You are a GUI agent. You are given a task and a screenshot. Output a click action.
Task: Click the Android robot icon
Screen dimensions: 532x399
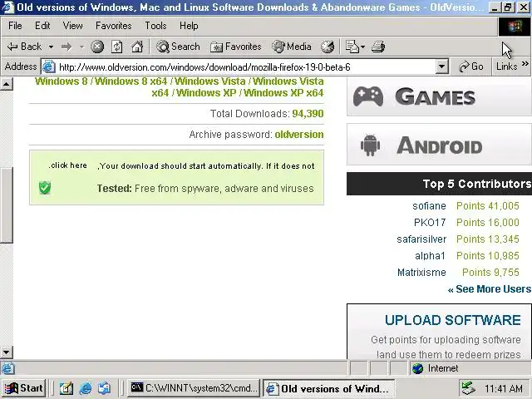pos(370,145)
